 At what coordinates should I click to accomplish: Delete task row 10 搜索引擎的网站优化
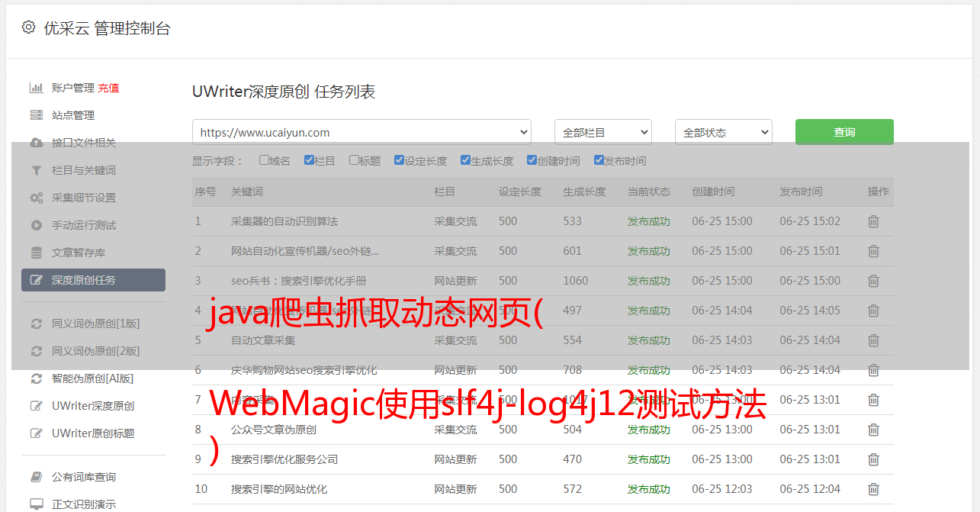(x=874, y=489)
